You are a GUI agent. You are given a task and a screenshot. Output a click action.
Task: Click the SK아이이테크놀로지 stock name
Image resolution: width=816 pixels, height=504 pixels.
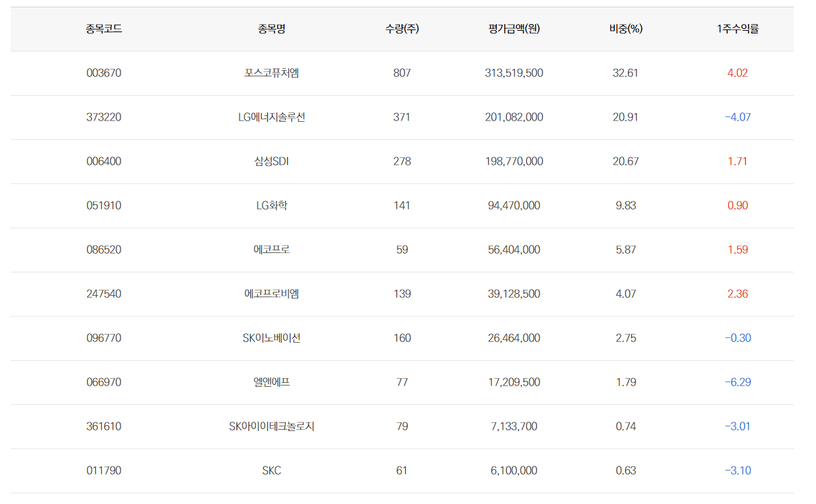[272, 426]
